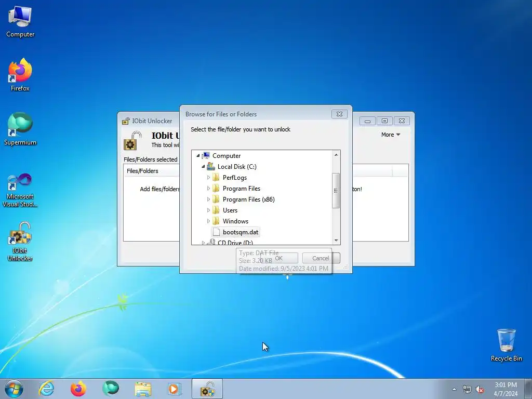Viewport: 532px width, 399px height.
Task: Collapse the Computer tree node
Action: 198,155
